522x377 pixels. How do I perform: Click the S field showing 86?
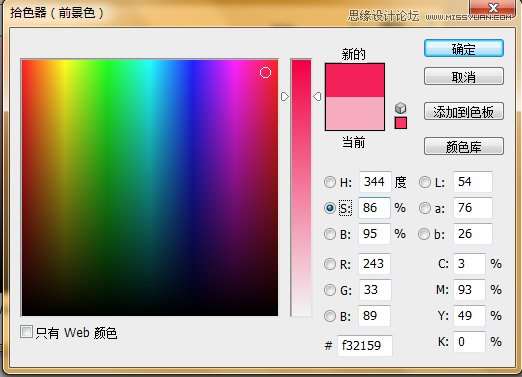374,208
